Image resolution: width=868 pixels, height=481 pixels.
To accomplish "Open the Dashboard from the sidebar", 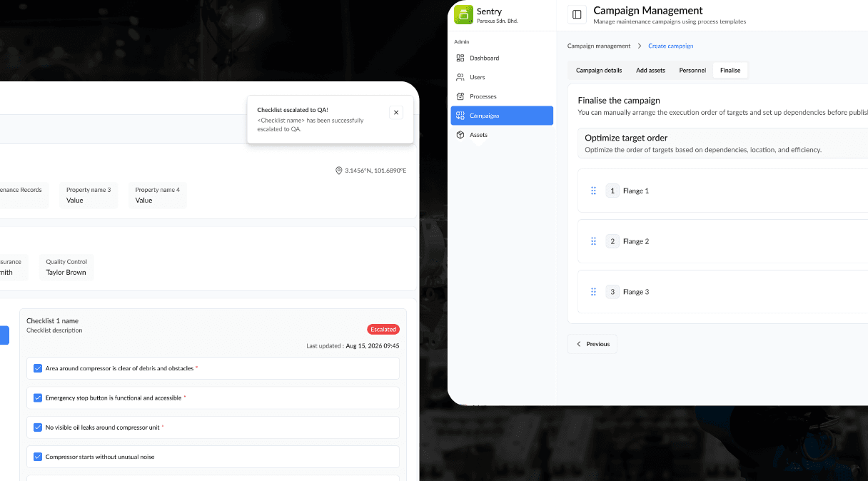I will tap(485, 58).
